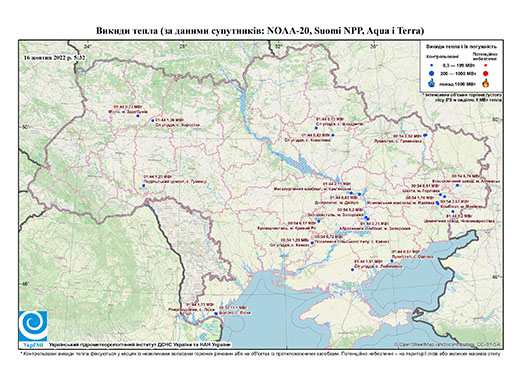
Task: Click the 01:44 1,73 МВт label near Danube
Action: [x=200, y=304]
